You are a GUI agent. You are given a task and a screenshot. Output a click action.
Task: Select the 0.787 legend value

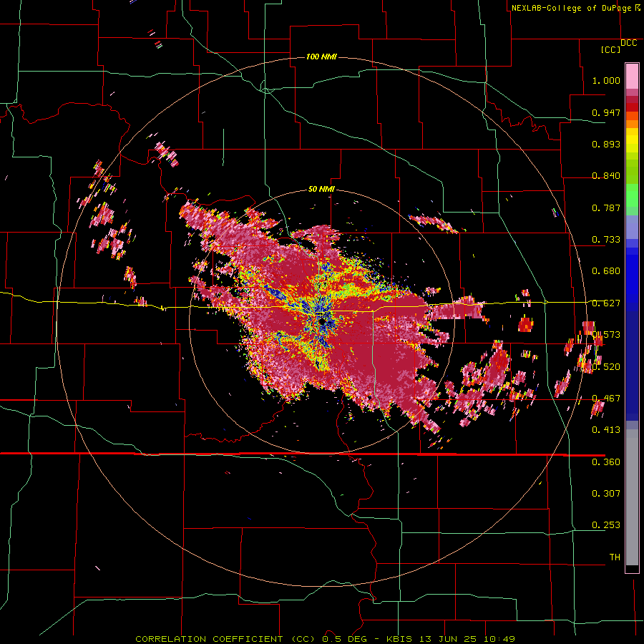tap(606, 208)
